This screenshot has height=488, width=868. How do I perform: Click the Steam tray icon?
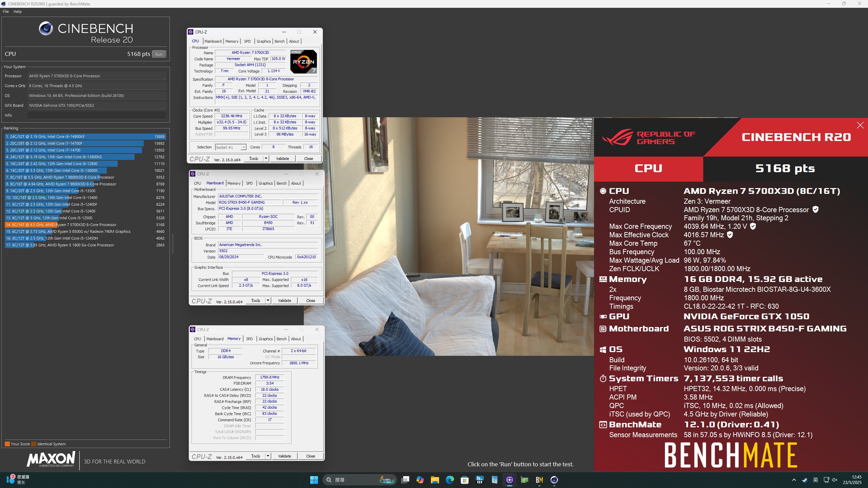pos(804,480)
